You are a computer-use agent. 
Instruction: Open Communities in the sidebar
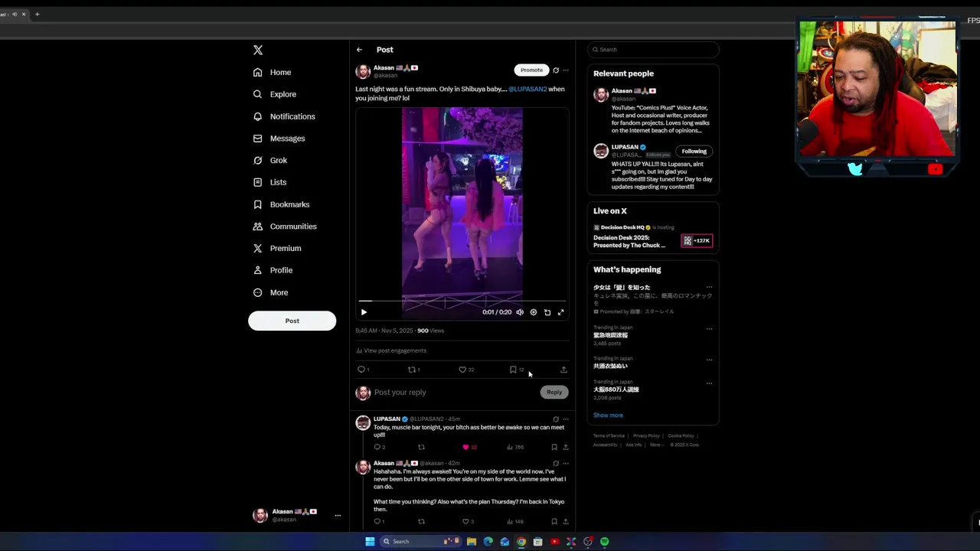[x=283, y=227]
